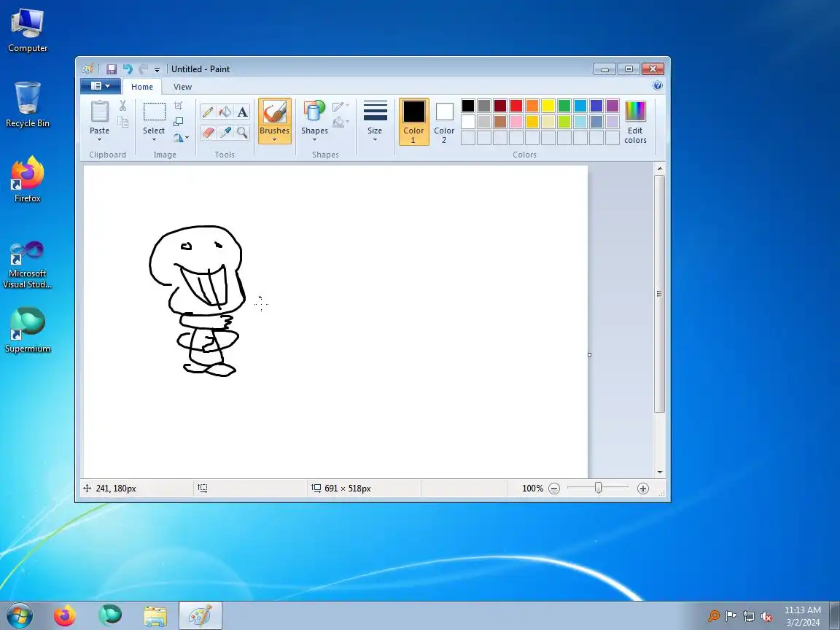This screenshot has height=630, width=840.
Task: Pick the purple color swatch
Action: click(612, 106)
